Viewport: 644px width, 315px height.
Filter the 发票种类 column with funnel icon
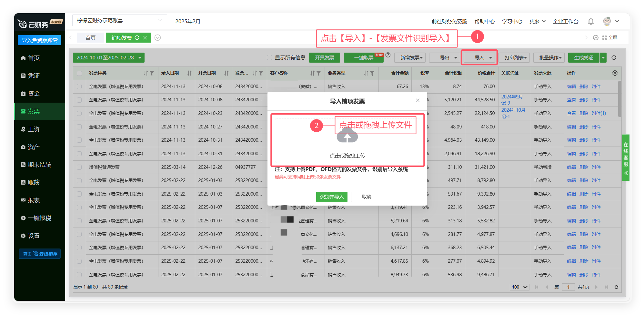pyautogui.click(x=152, y=73)
